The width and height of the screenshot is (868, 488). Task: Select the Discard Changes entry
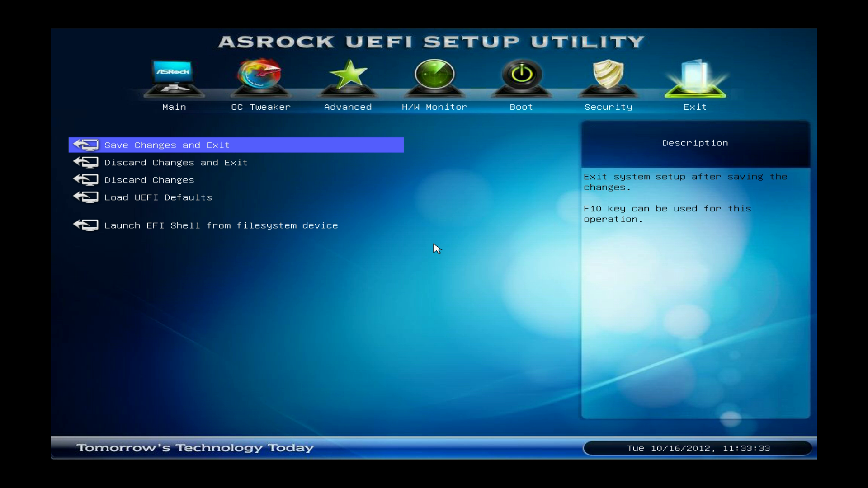coord(149,180)
